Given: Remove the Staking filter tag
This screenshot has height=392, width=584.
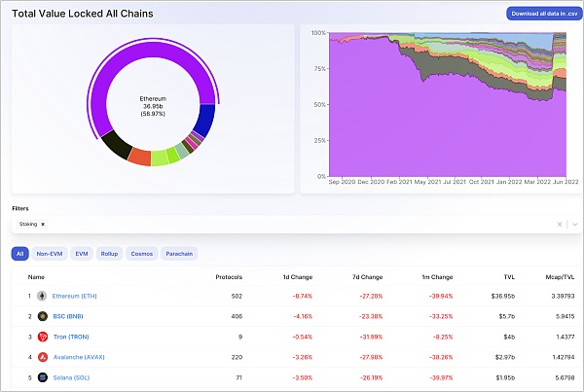Looking at the screenshot, I should [x=43, y=224].
